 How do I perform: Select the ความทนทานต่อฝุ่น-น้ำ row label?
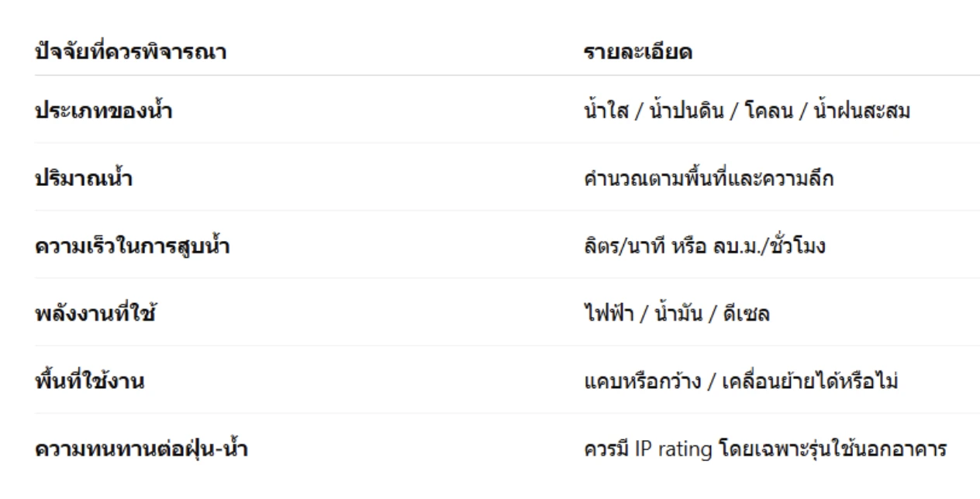(141, 449)
